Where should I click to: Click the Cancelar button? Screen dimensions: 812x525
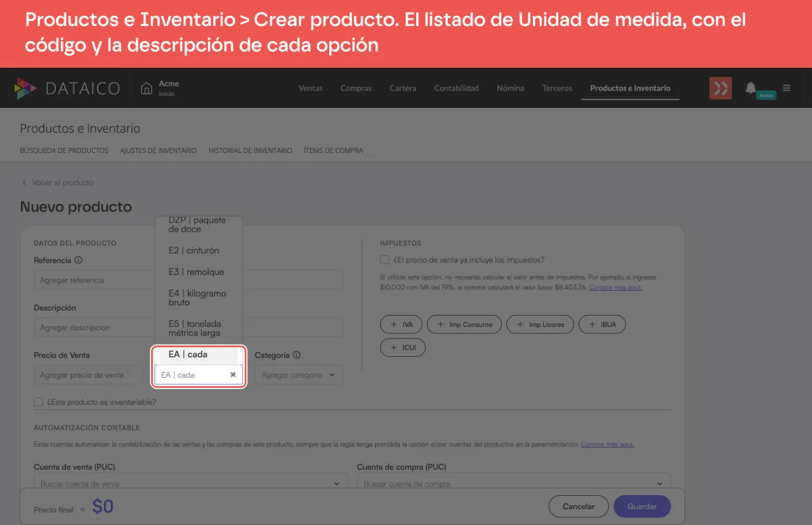(x=579, y=507)
